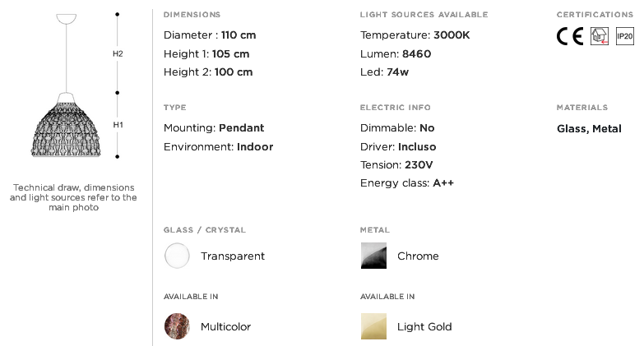Click the CE certification mark icon
Screen dimensions: 644x346
point(570,36)
